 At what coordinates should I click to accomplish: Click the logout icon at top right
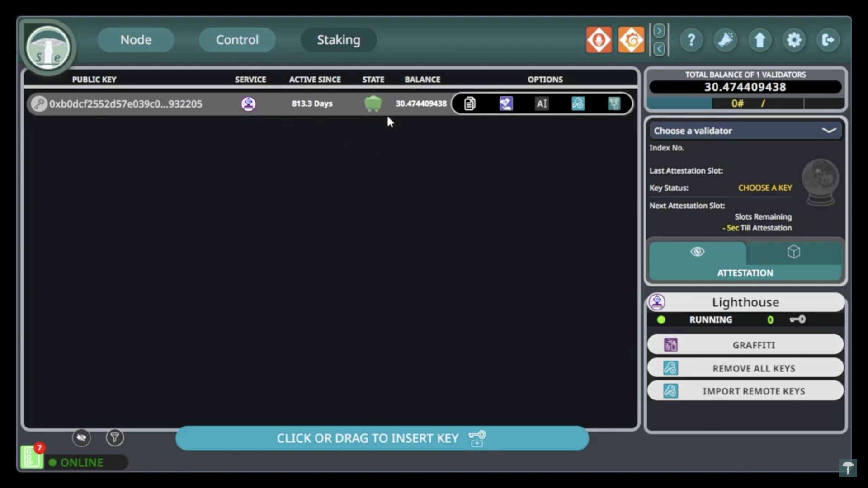829,40
